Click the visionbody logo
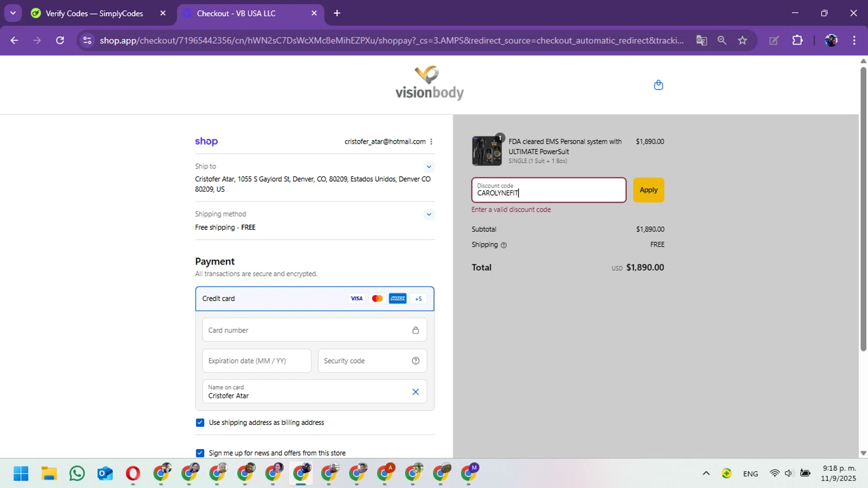Viewport: 868px width, 488px height. 429,83
